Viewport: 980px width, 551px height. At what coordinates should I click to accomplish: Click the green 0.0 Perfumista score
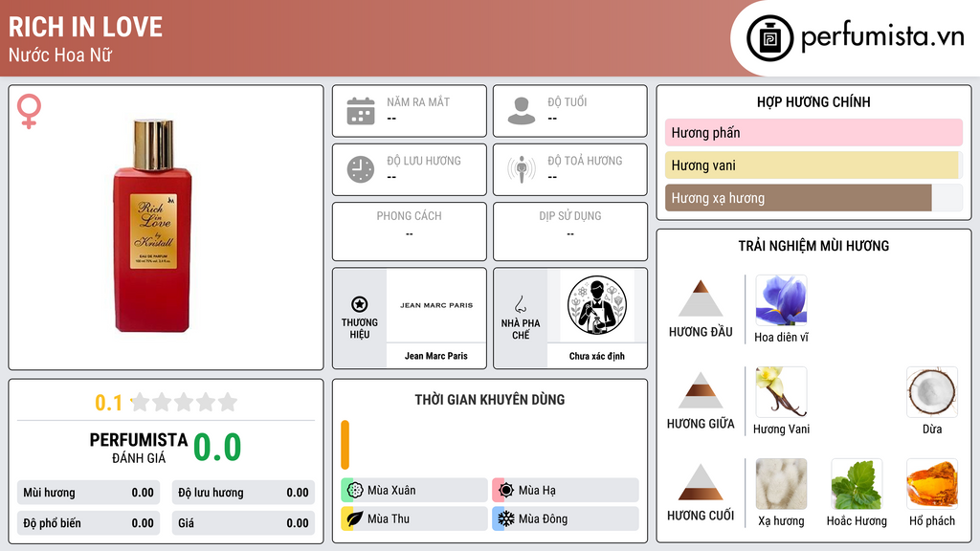tap(217, 448)
